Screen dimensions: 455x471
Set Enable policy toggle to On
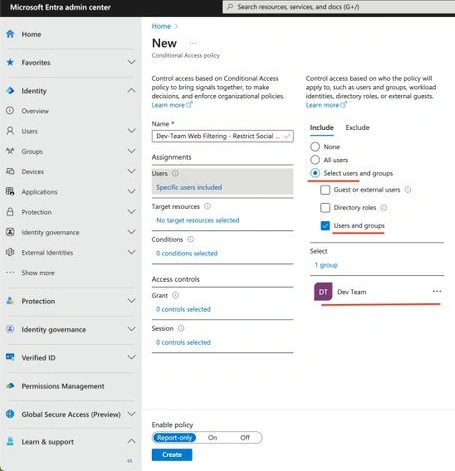tap(212, 437)
